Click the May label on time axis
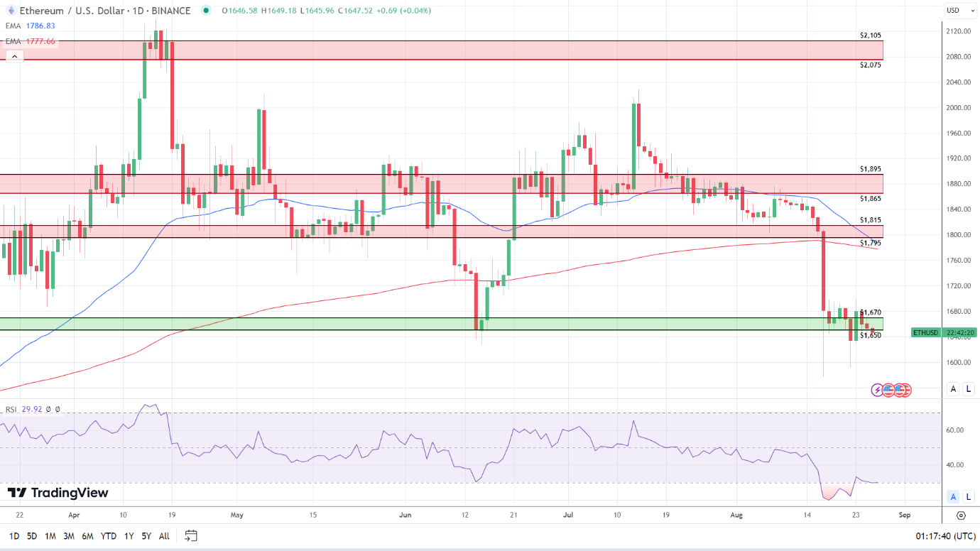980x551 pixels. click(x=238, y=515)
